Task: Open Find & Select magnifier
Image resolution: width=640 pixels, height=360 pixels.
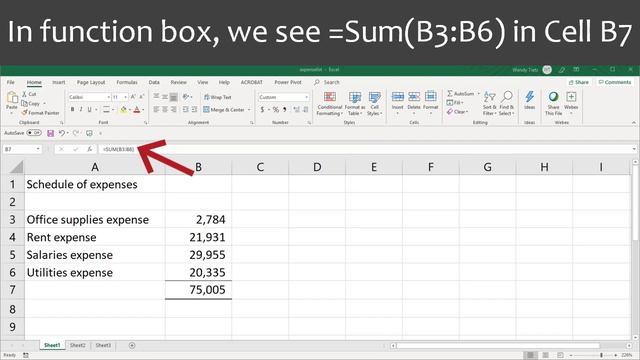Action: coord(507,104)
